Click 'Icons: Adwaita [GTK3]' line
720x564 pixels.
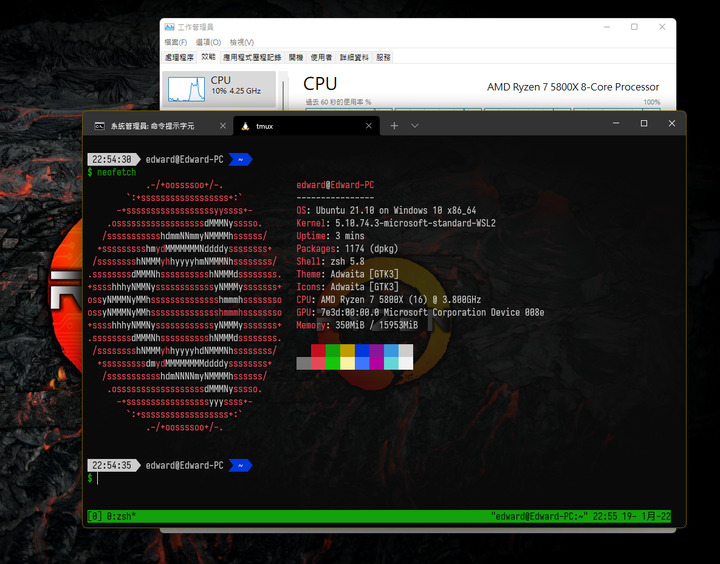click(347, 287)
